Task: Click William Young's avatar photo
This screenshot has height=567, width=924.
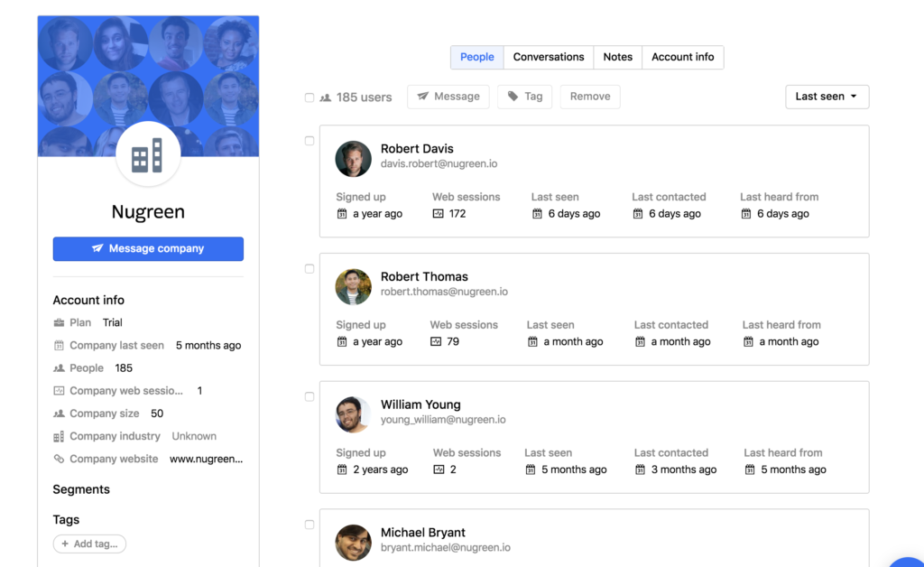Action: click(x=353, y=414)
